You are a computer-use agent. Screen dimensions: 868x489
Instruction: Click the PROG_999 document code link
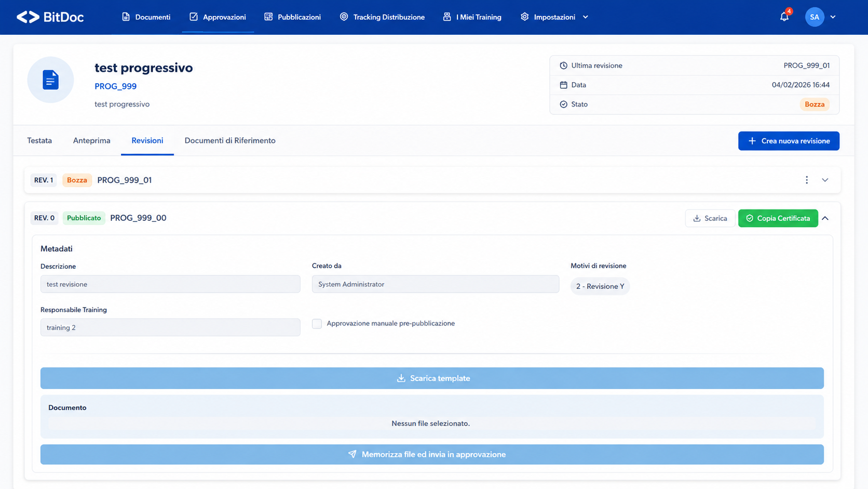115,86
